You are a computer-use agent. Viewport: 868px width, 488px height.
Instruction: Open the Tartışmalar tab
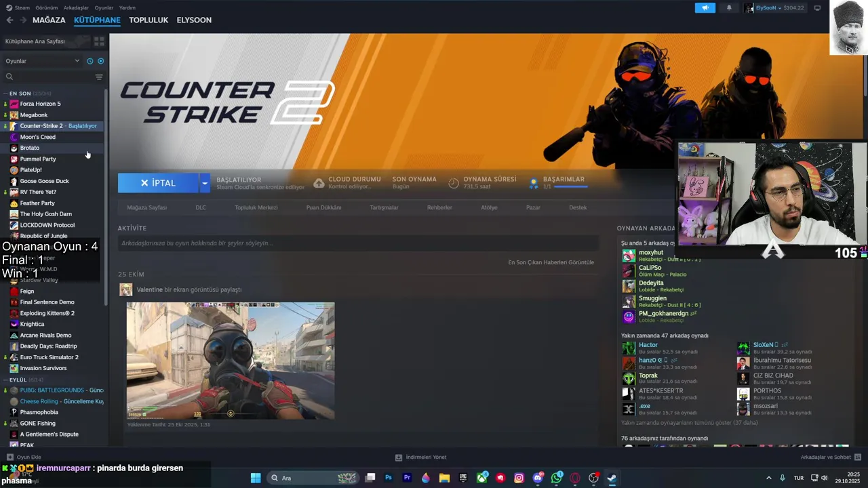coord(384,207)
